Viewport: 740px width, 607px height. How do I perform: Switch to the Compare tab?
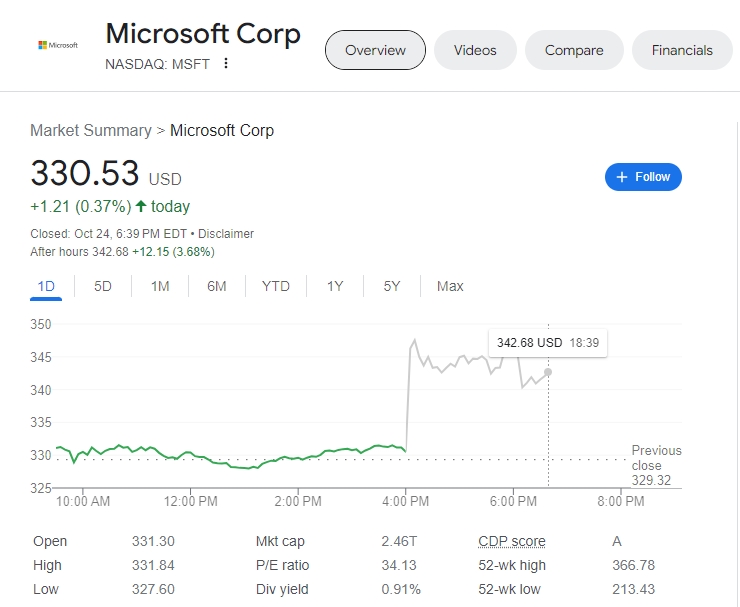tap(574, 50)
